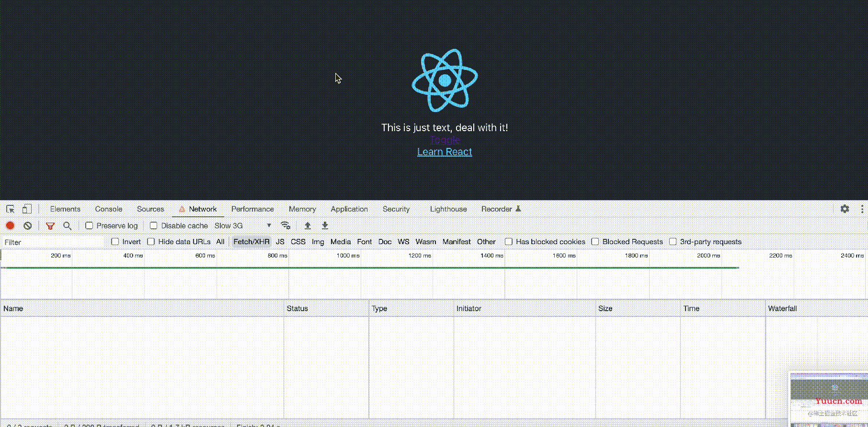Sort requests by Type column
Viewport: 868px width, 427px height.
coord(411,308)
